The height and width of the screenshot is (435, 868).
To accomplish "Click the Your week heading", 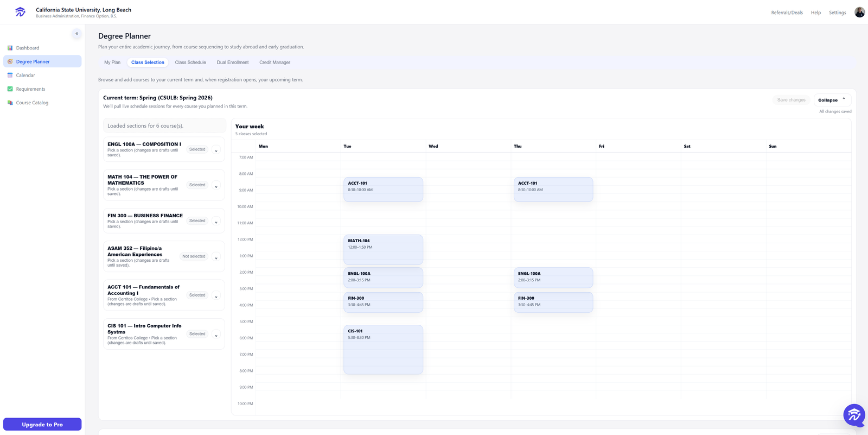I will coord(250,127).
